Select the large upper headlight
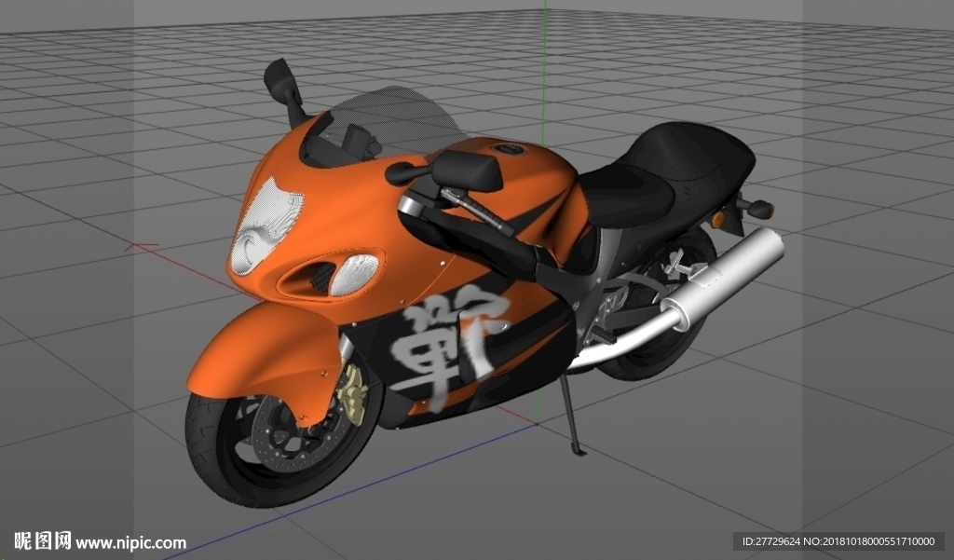Screen dimensions: 954x560 [266, 226]
